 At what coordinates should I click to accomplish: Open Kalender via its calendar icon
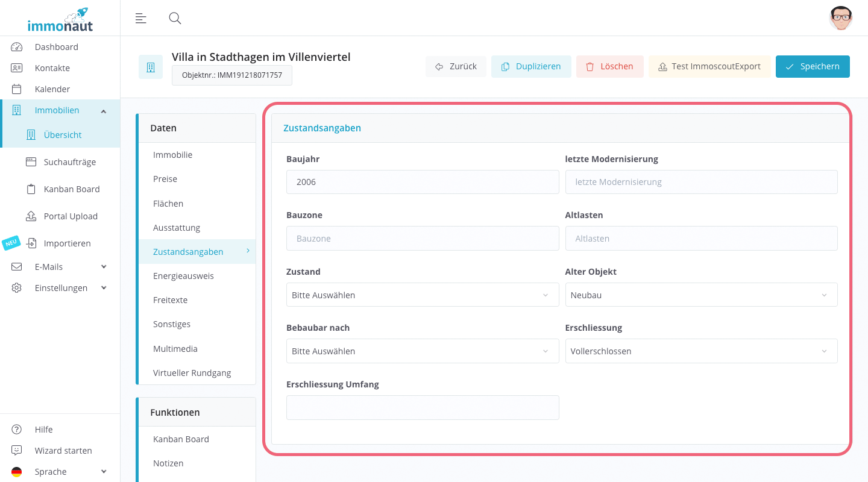click(17, 89)
